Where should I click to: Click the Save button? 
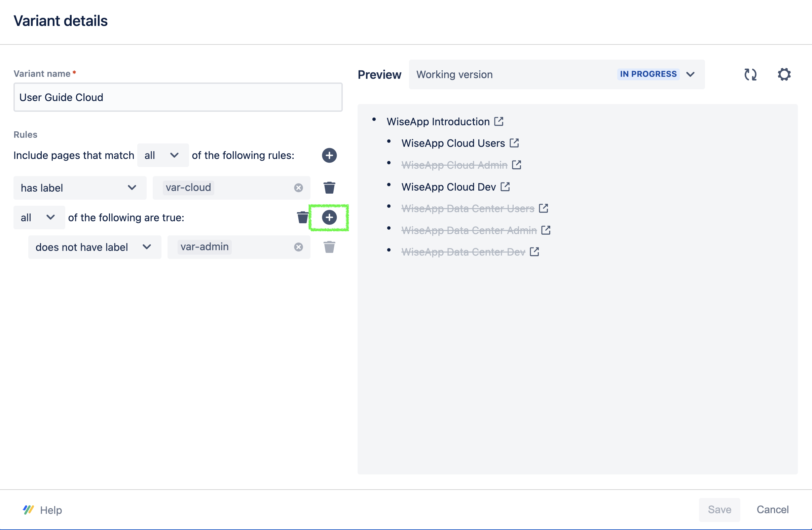point(719,509)
